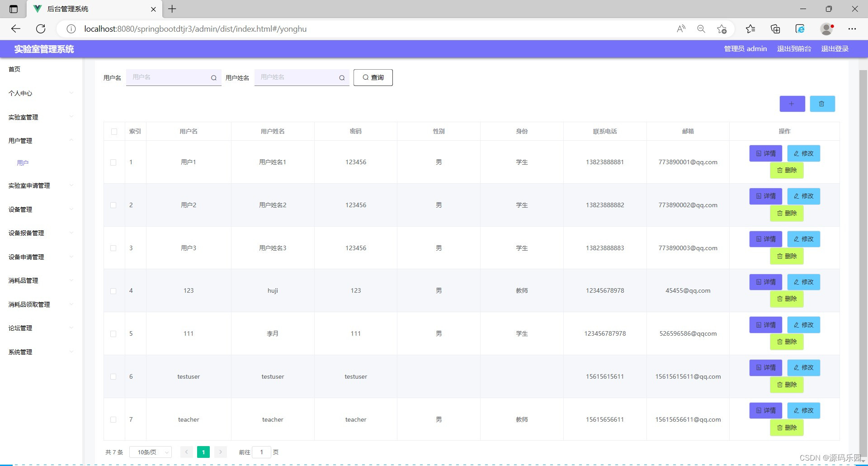Click the search magnifier inside 用户姓名 field
868x466 pixels.
(342, 77)
